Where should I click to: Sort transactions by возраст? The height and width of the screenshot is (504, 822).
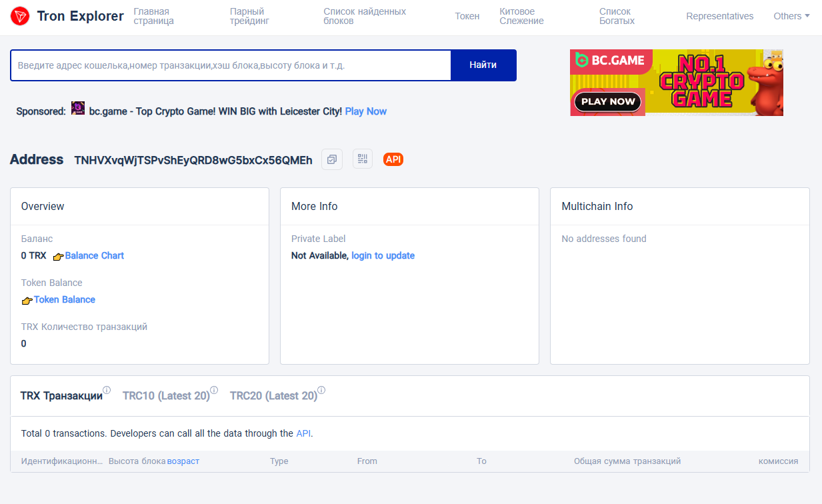183,461
